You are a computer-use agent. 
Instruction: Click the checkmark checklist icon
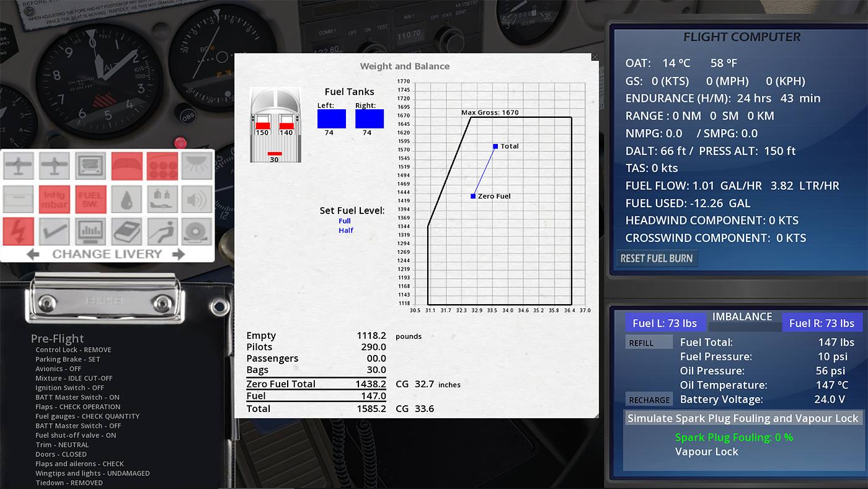[x=55, y=231]
